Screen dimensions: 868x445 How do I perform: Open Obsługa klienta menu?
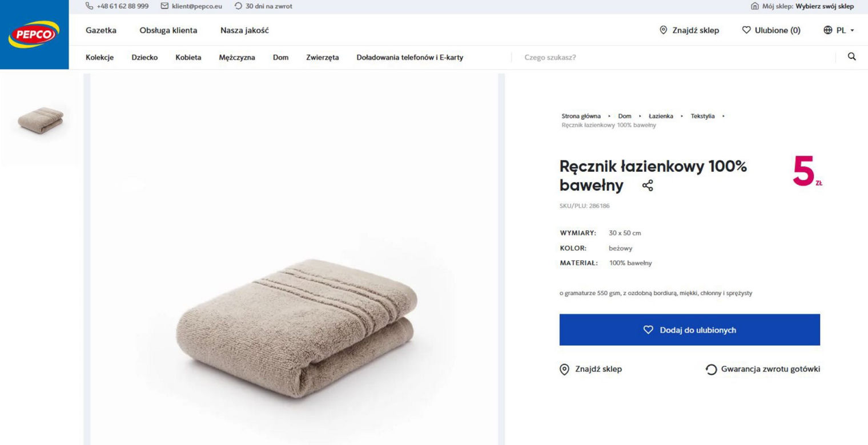pos(168,30)
